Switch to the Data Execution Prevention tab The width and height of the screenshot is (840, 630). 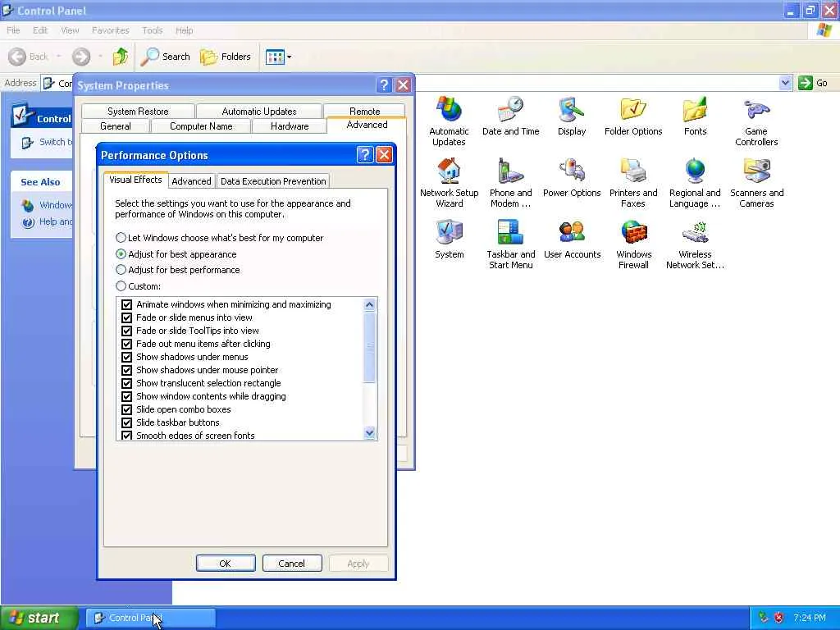273,181
